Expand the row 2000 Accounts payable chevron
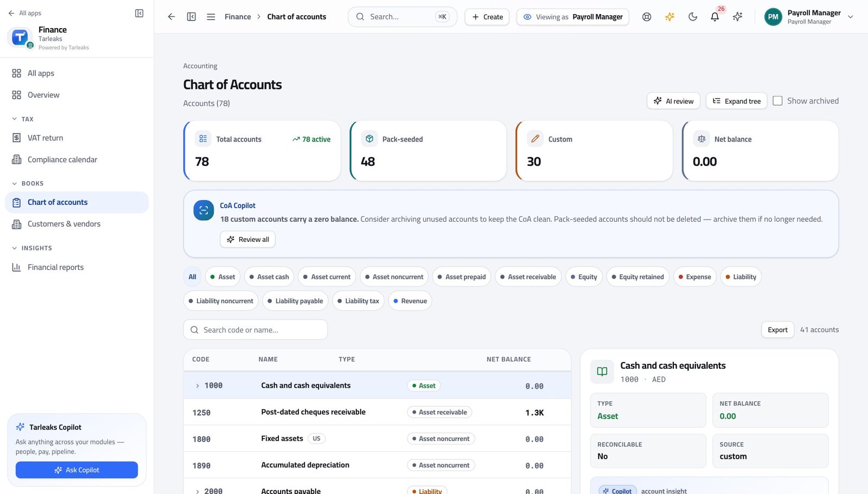This screenshot has width=868, height=494. (x=197, y=491)
